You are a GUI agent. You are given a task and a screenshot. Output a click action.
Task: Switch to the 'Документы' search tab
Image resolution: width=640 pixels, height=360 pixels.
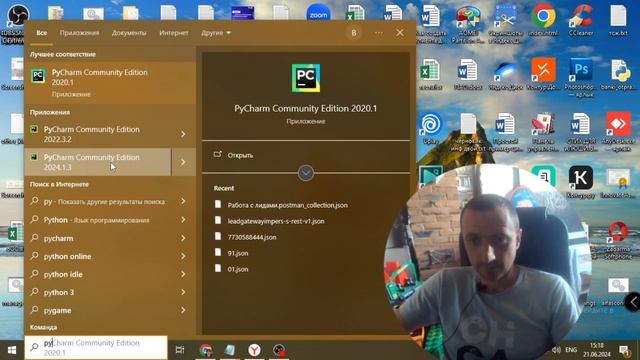(x=129, y=33)
